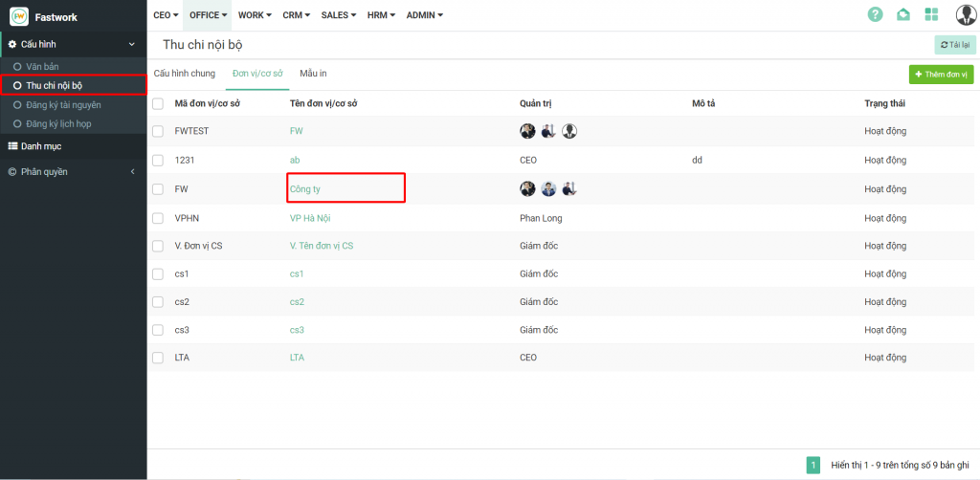Select all rows with header checkbox
This screenshot has height=480, width=980.
point(158,103)
